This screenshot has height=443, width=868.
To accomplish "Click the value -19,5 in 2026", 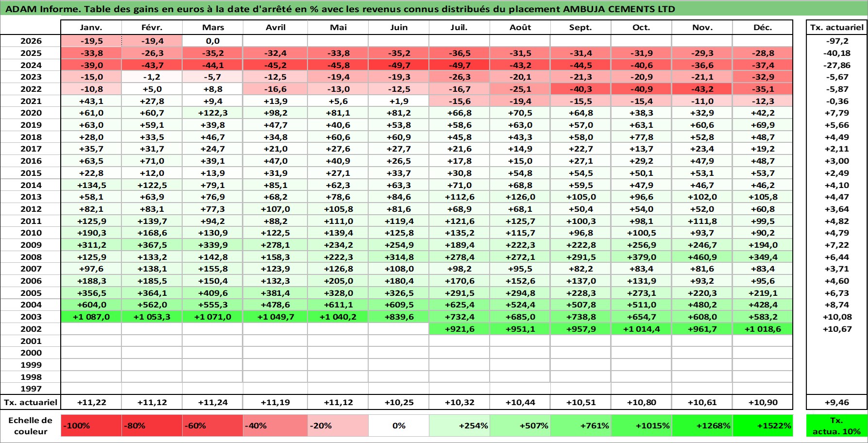I will pos(91,41).
